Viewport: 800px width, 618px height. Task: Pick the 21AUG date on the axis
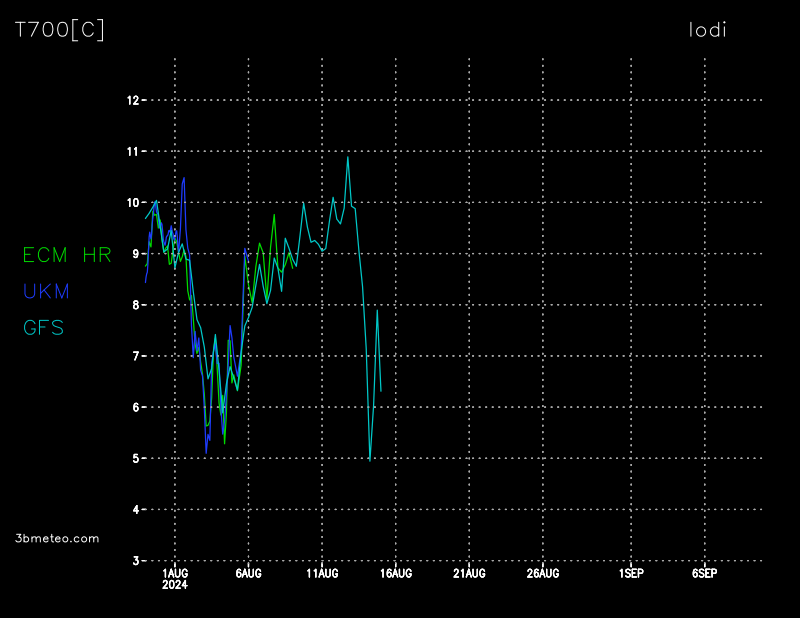click(x=469, y=573)
